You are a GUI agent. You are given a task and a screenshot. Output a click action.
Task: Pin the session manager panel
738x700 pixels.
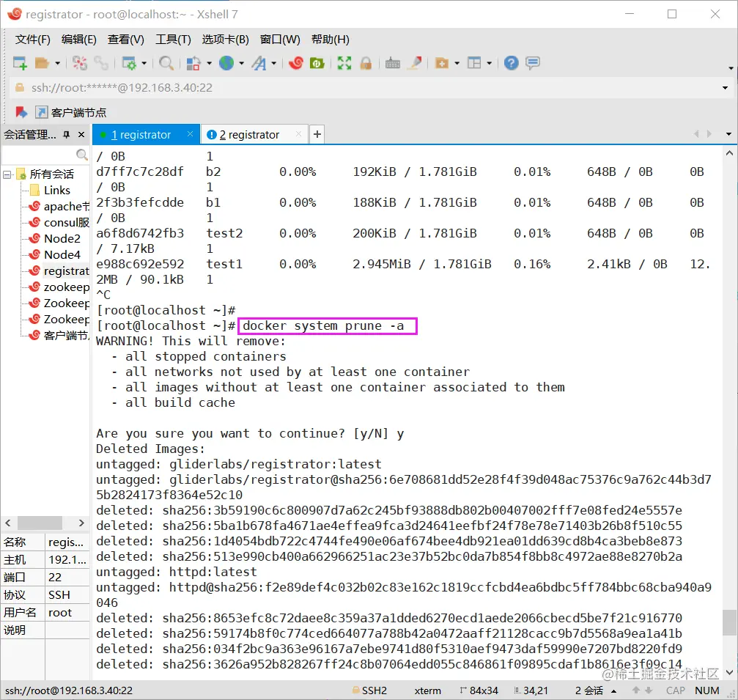pyautogui.click(x=67, y=135)
